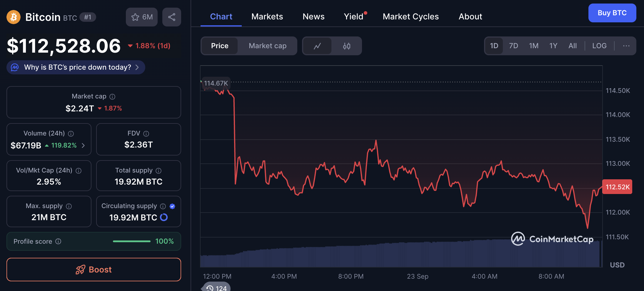The image size is (644, 291).
Task: Click the Circulating supply verified badge
Action: point(172,206)
